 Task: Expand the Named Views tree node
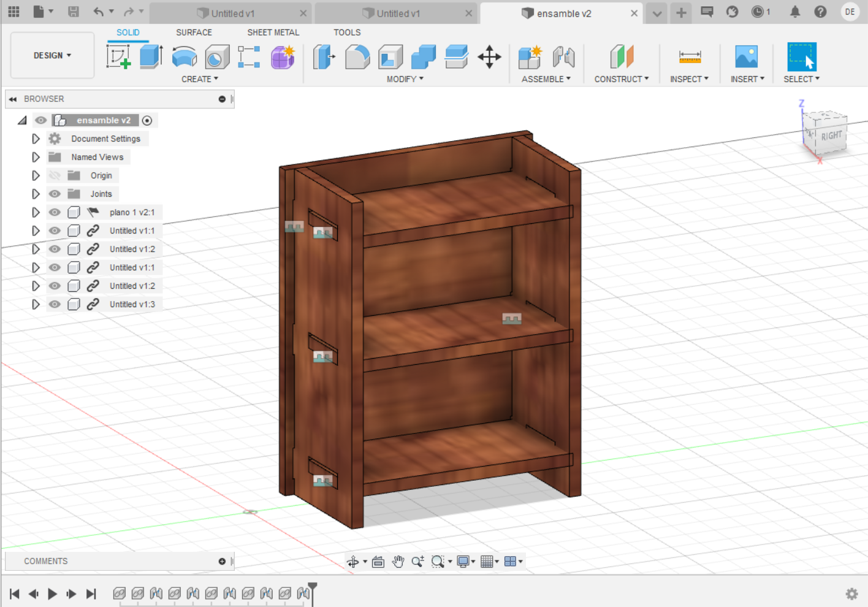pyautogui.click(x=36, y=157)
